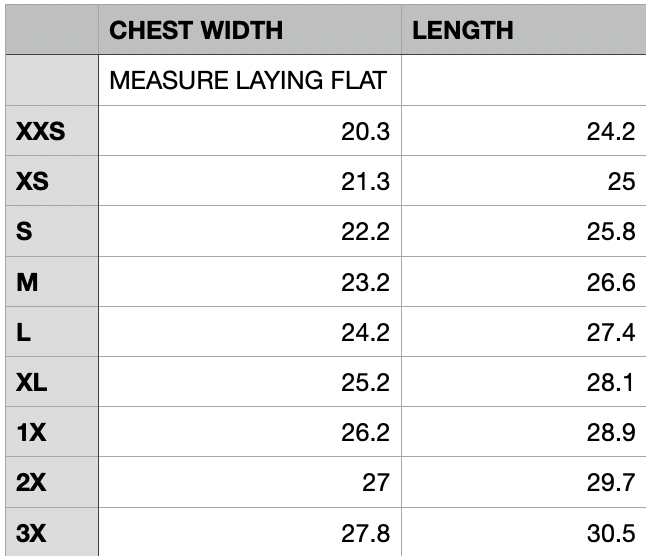Viewport: 646px width, 556px height.
Task: Click the 1X size row label
Action: coord(52,432)
